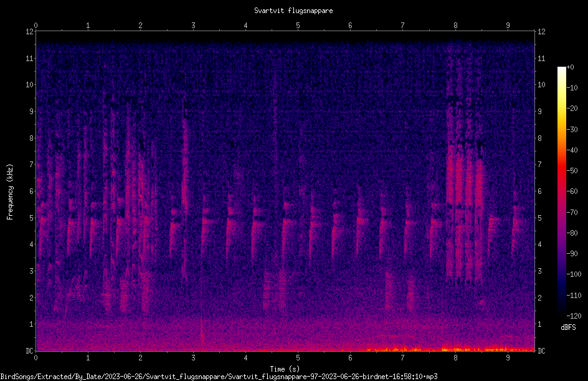Click "7" on the right frequency axis
The width and height of the screenshot is (588, 381).
[539, 165]
